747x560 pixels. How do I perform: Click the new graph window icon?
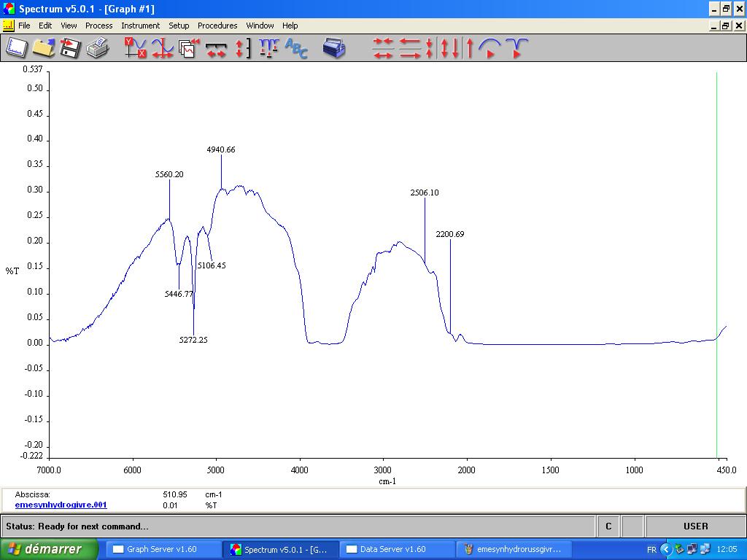[17, 48]
